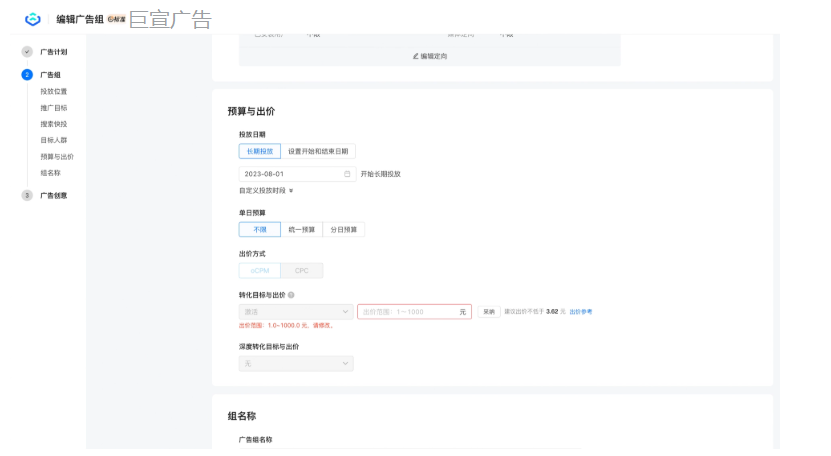Click the step 3 circle icon for 广告创意

(27, 196)
